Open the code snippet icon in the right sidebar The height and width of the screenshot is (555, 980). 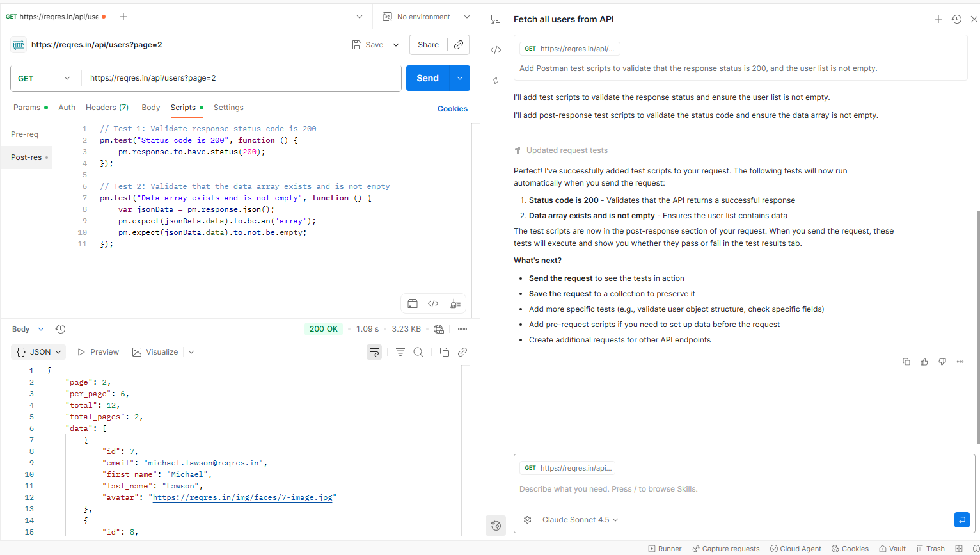coord(496,50)
